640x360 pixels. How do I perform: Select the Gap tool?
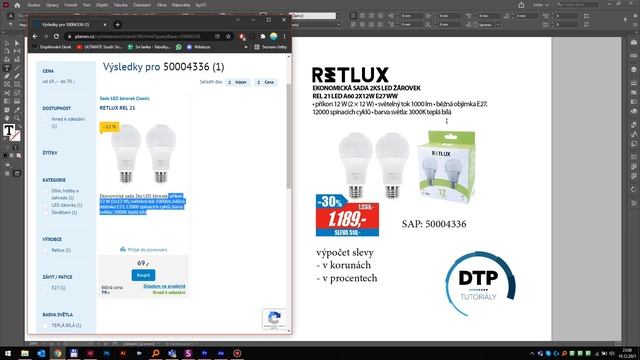coord(17,51)
